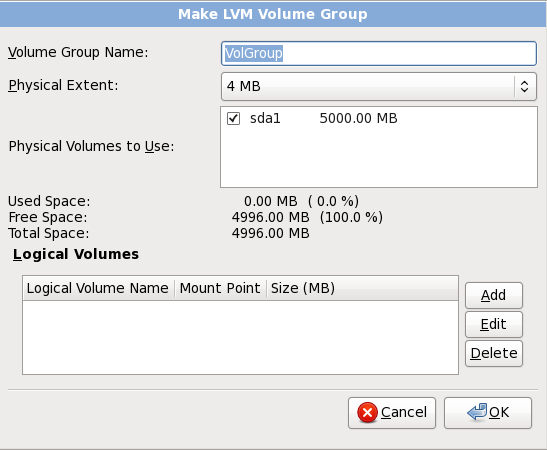Click the Physical Volumes to Use label
This screenshot has width=547, height=450.
coord(91,146)
